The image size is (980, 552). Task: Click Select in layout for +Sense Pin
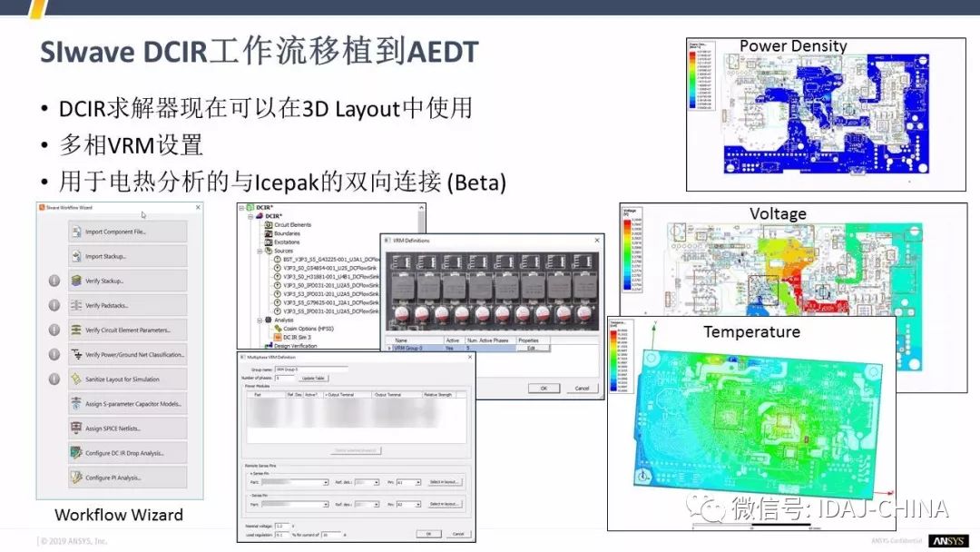pos(445,483)
